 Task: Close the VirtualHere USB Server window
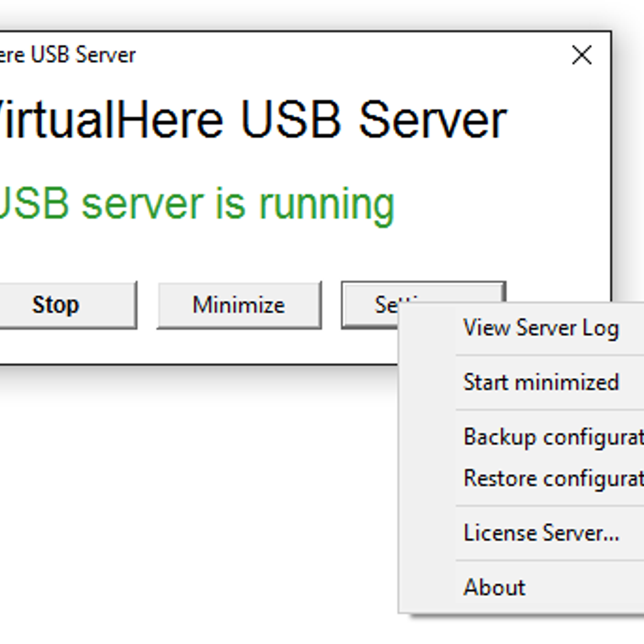pyautogui.click(x=582, y=55)
